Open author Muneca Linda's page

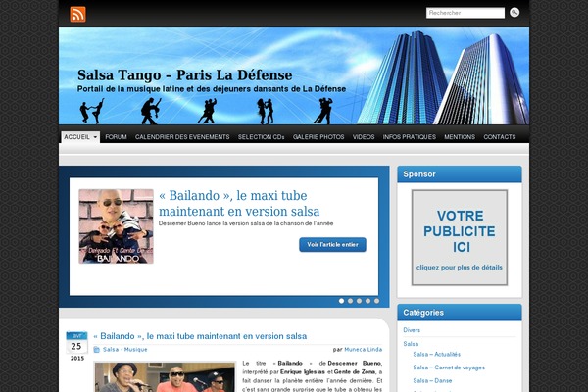pyautogui.click(x=363, y=350)
